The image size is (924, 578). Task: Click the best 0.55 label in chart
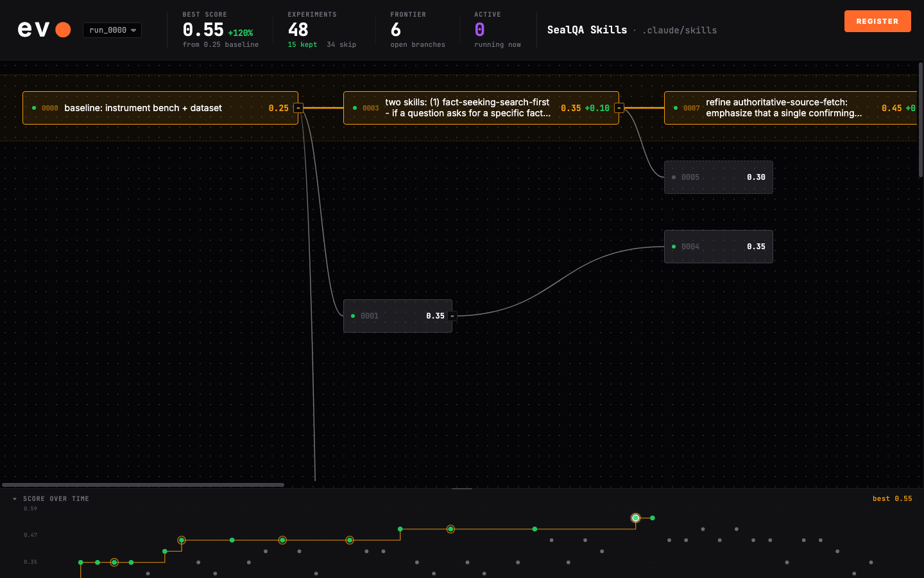[x=892, y=499]
